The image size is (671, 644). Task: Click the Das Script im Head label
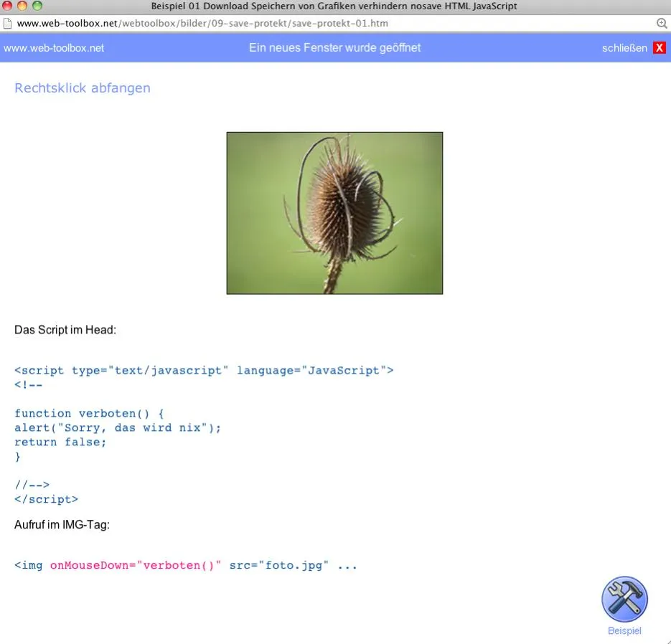point(65,330)
